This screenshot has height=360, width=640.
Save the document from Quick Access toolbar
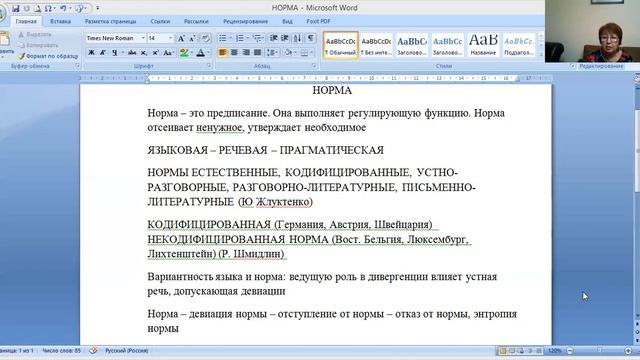point(16,8)
